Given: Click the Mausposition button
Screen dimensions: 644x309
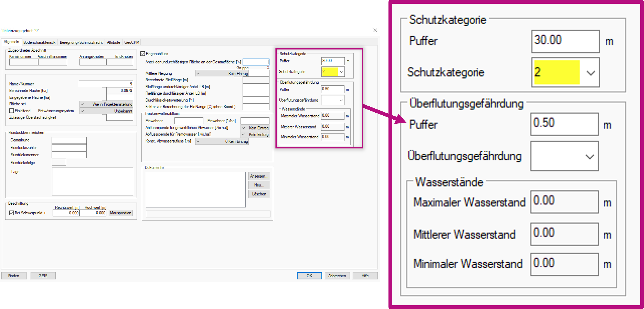Looking at the screenshot, I should 121,213.
